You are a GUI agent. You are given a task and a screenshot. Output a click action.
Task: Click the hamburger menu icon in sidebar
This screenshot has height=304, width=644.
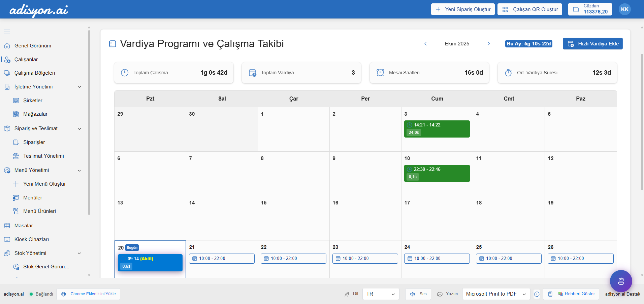tap(7, 32)
